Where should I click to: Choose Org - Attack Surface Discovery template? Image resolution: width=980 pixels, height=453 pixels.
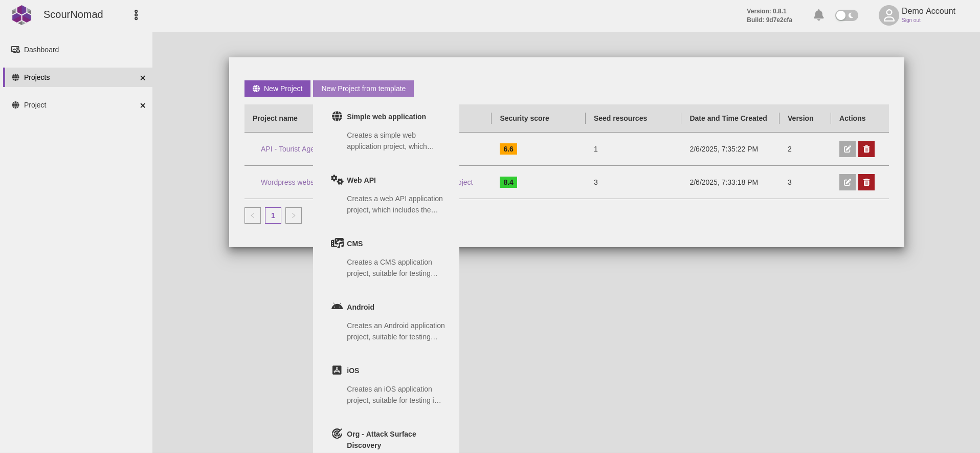click(x=386, y=439)
